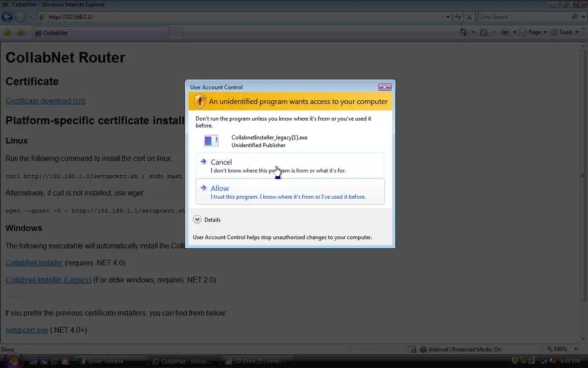Switch to CollabNet taskbar window button
588x368 pixels.
[185, 361]
